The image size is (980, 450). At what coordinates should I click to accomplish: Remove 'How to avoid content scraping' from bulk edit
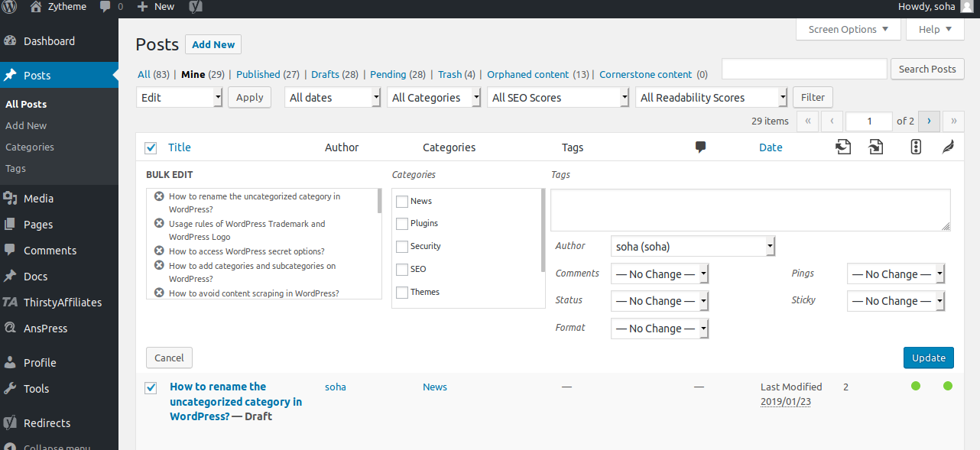pos(159,293)
